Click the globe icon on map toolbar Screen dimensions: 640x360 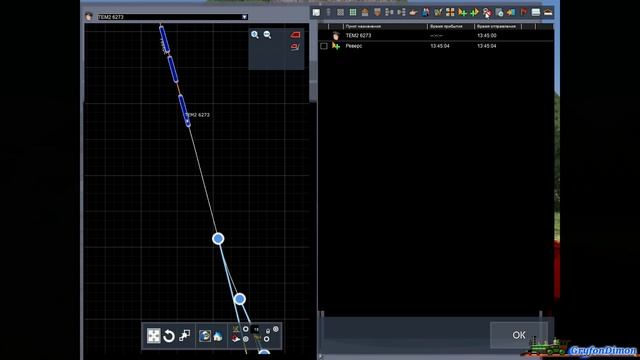click(204, 336)
